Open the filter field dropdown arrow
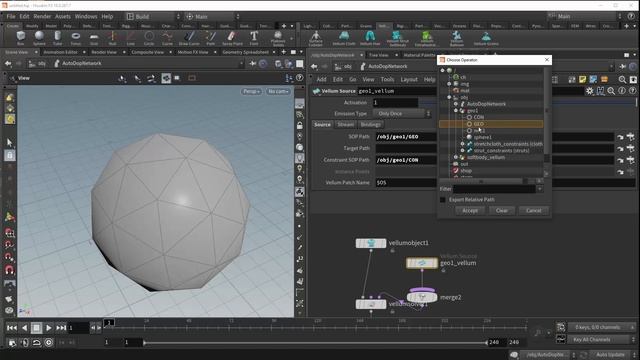The width and height of the screenshot is (640, 360). [540, 189]
